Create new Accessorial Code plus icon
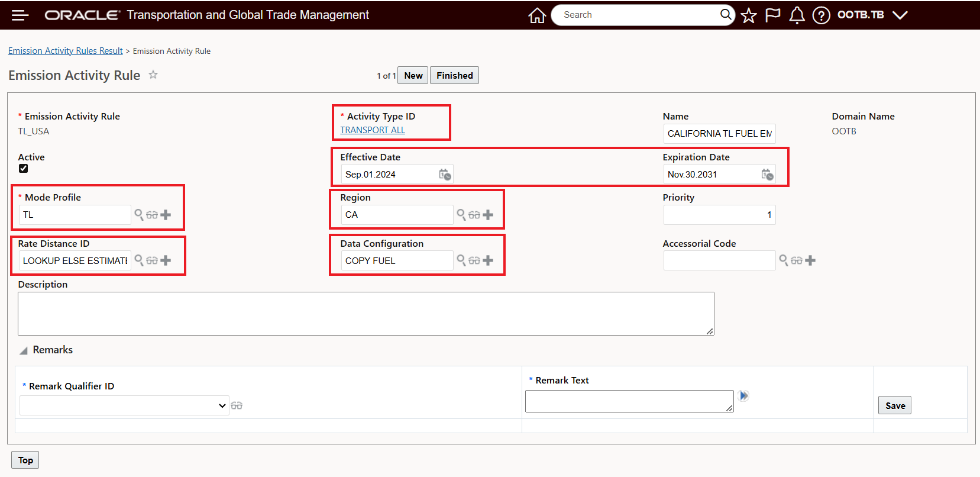The height and width of the screenshot is (477, 980). 810,260
